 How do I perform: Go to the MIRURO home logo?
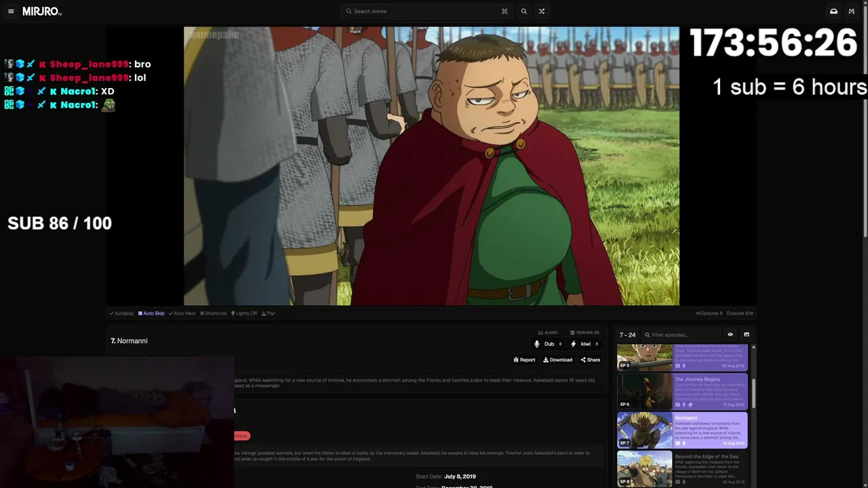tap(42, 12)
